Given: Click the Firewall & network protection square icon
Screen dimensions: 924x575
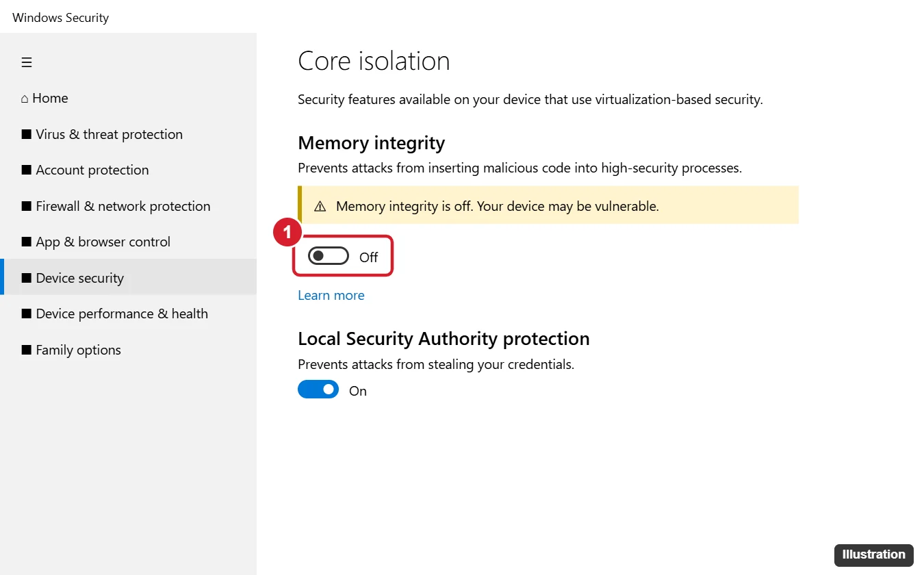Looking at the screenshot, I should click(27, 206).
